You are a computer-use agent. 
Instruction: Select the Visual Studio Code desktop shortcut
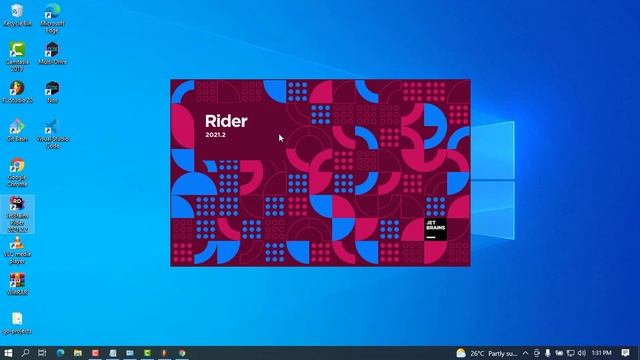52,133
